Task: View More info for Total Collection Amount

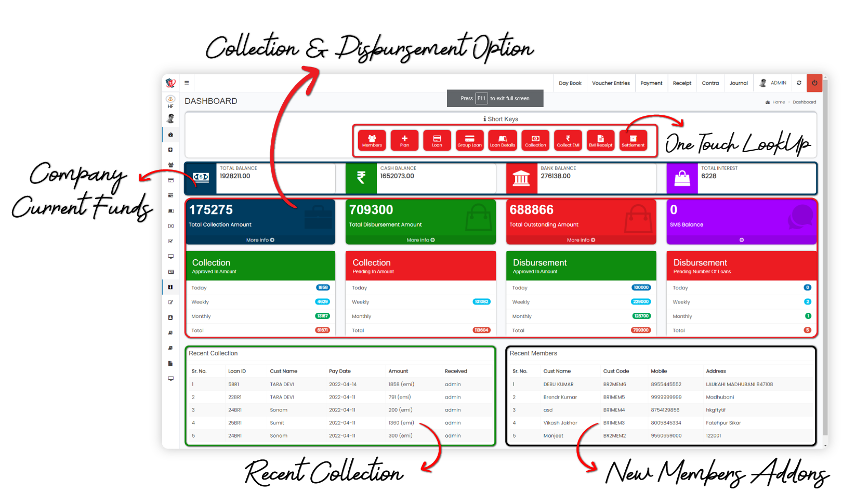Action: [x=260, y=240]
